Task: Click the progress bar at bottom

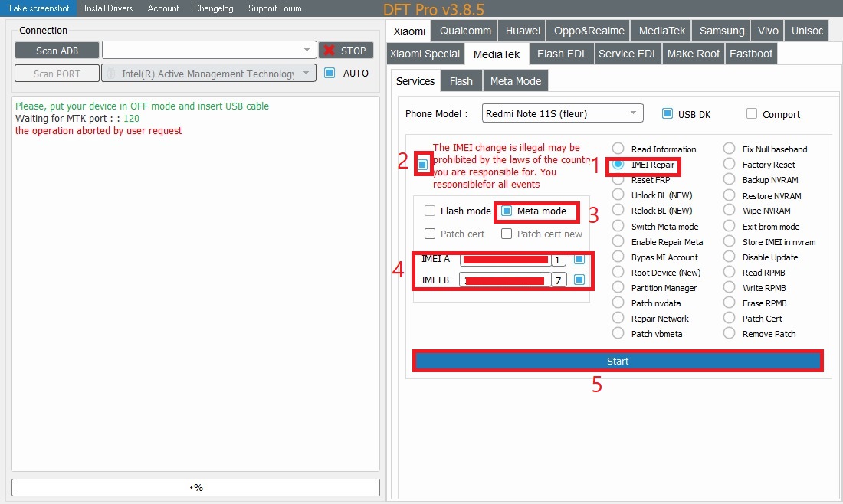Action: (195, 487)
